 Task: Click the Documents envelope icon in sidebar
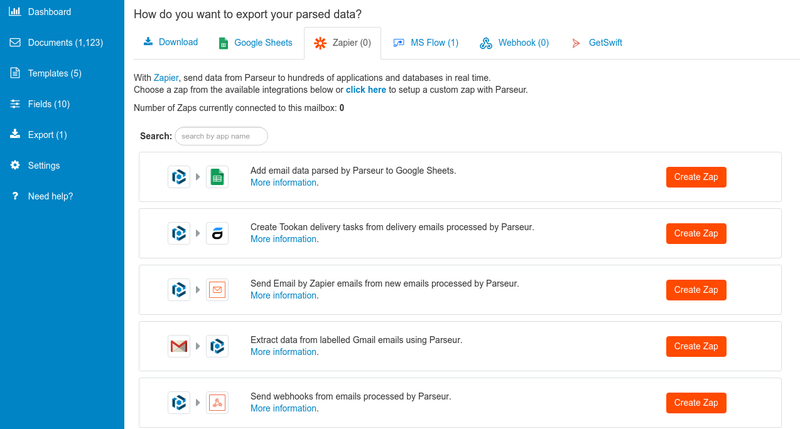point(15,43)
